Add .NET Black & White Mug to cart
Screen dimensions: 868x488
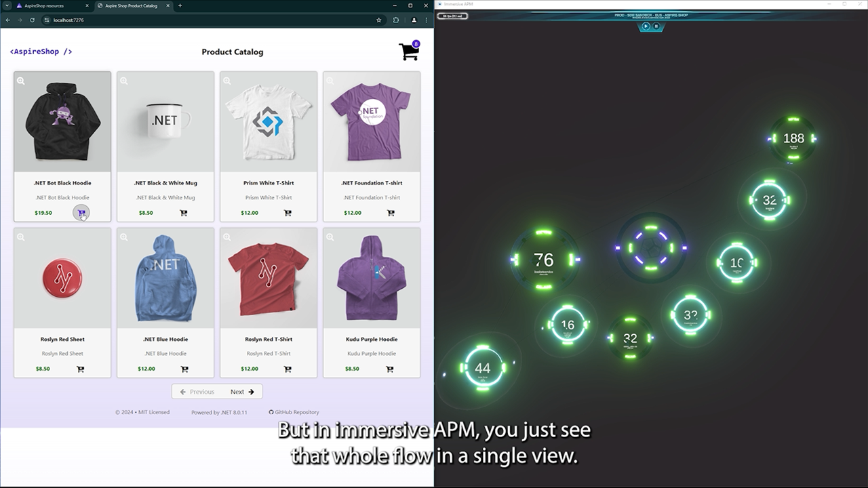click(184, 213)
